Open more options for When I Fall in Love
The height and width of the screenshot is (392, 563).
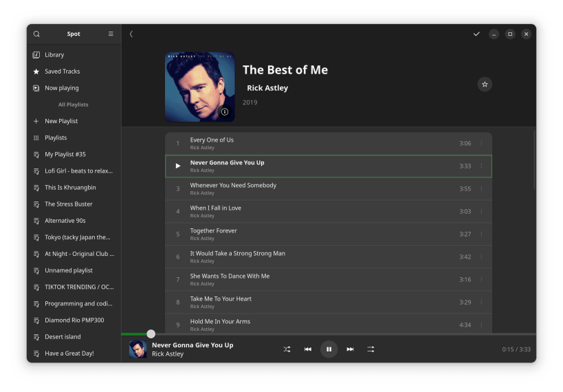click(x=481, y=211)
